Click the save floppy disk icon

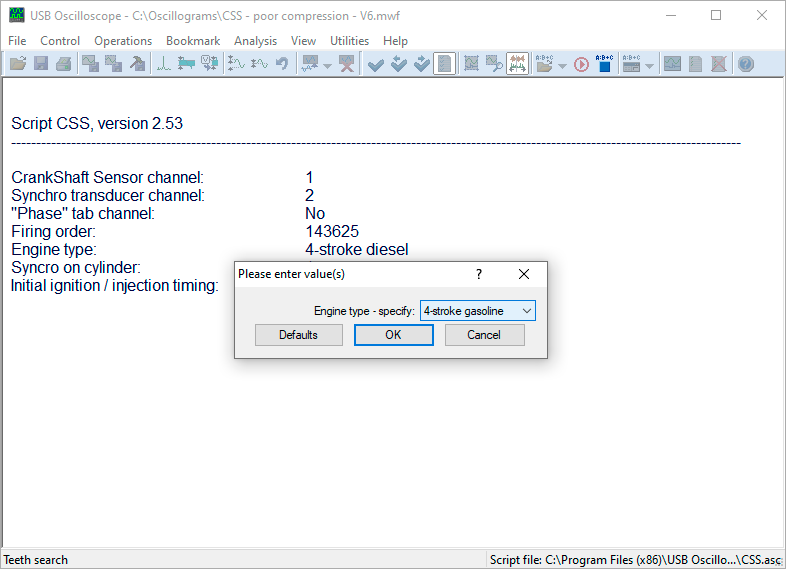click(x=41, y=64)
